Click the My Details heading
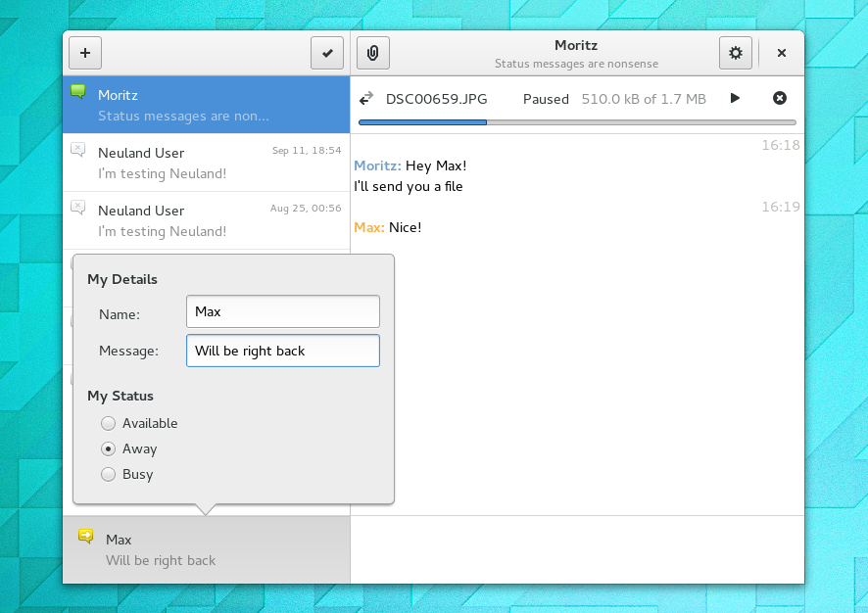868x613 pixels. 122,279
